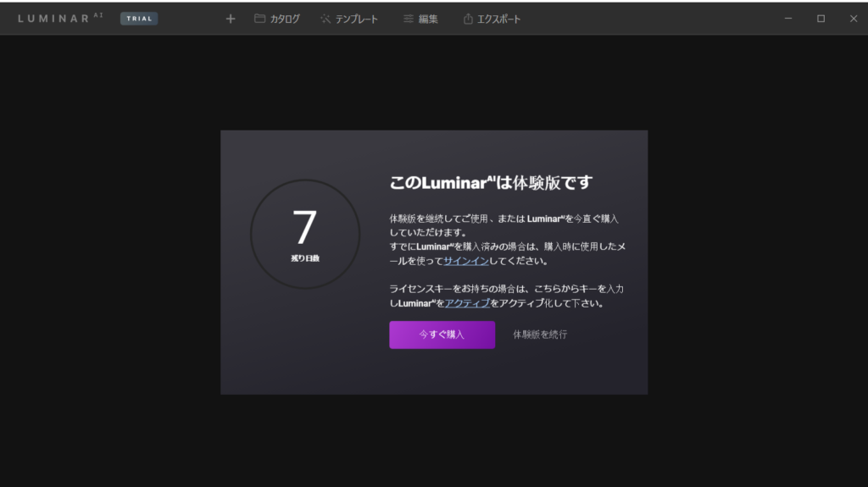Minimize the Luminar window

(x=788, y=19)
